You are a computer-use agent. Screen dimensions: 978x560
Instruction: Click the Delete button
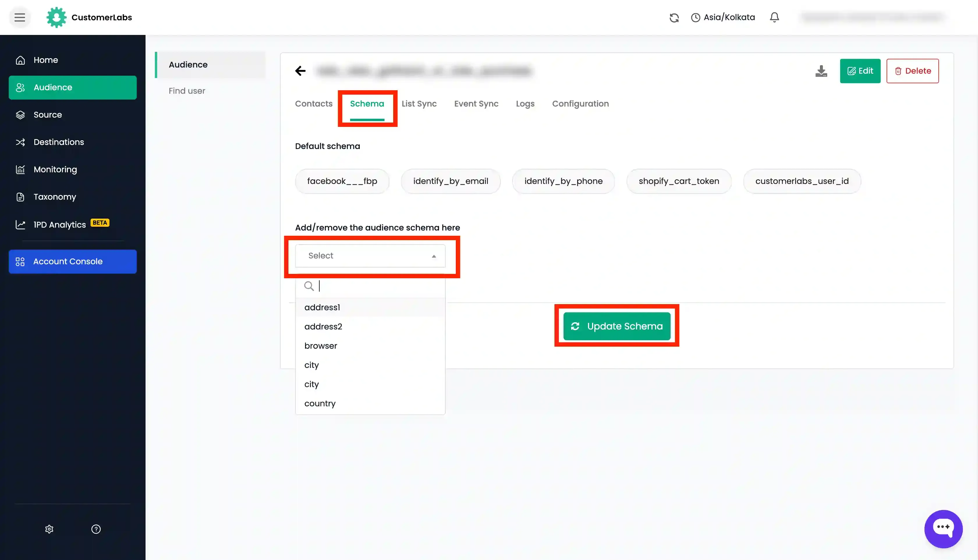pos(912,71)
